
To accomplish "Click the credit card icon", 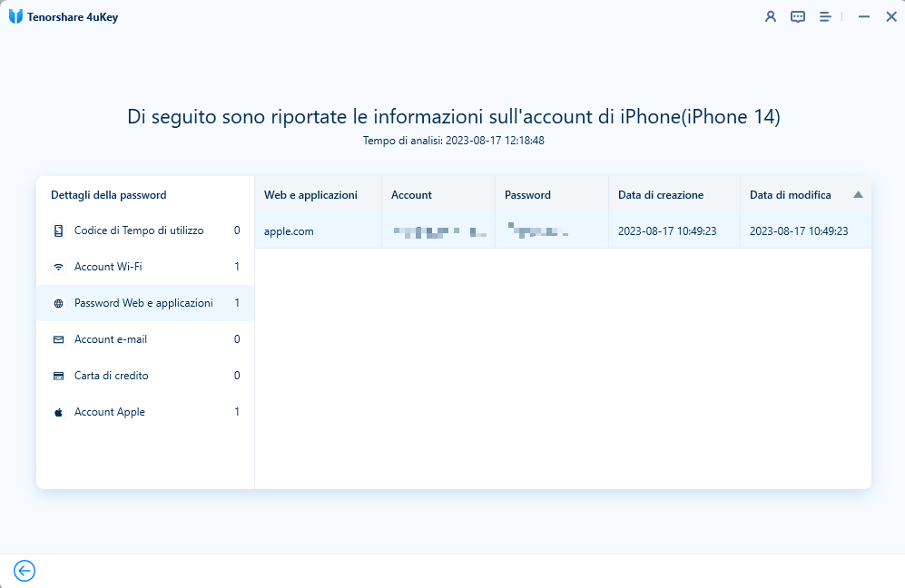I will point(58,376).
